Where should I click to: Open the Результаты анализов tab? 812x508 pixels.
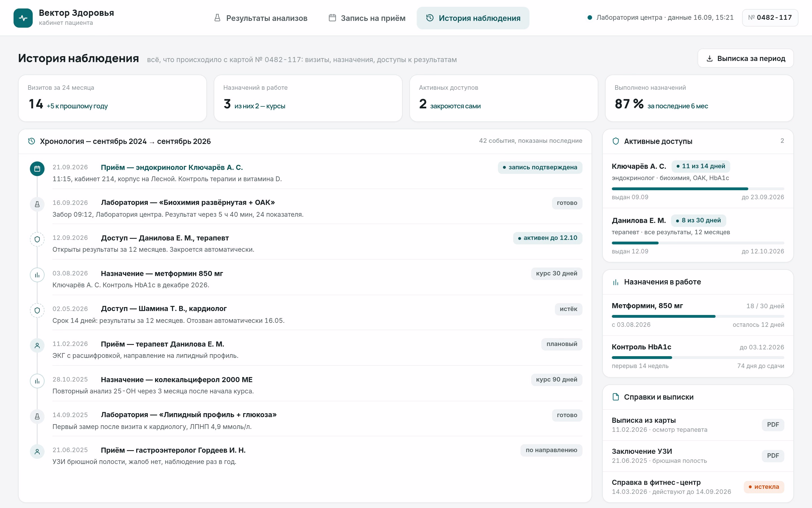[261, 18]
